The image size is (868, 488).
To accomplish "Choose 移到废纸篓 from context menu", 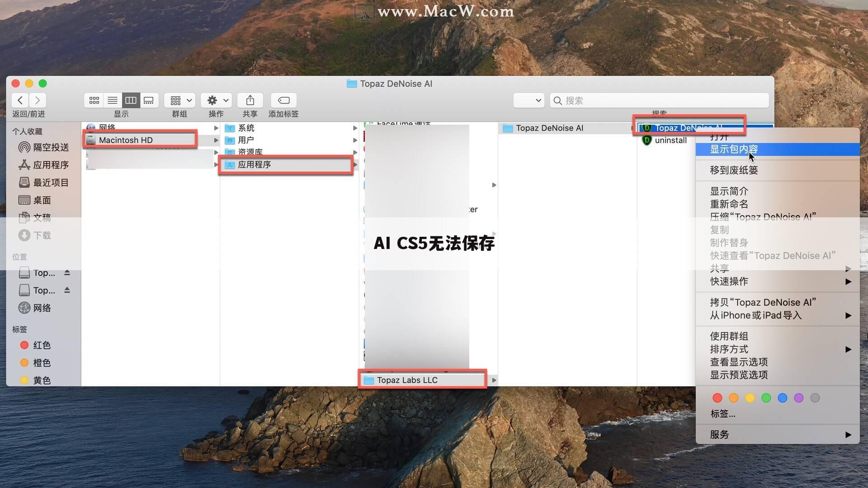I will 778,170.
